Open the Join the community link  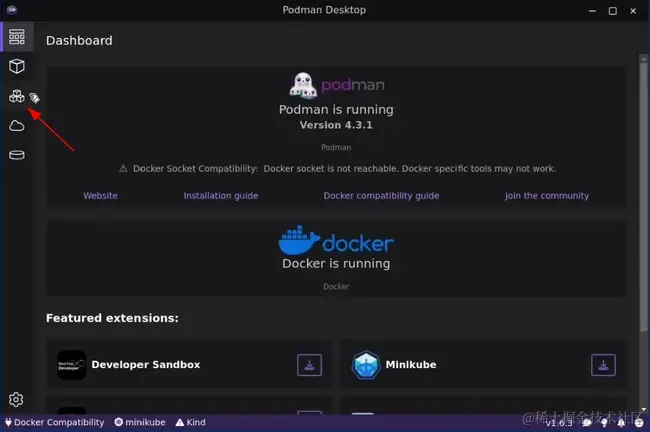click(x=547, y=196)
